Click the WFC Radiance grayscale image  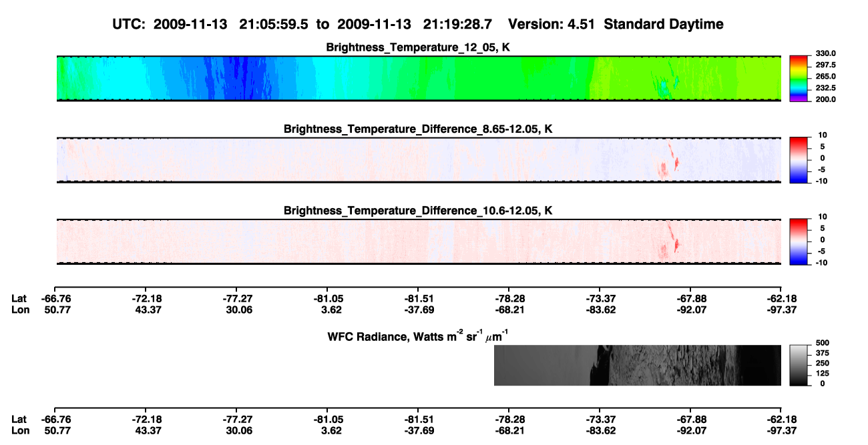pos(637,365)
